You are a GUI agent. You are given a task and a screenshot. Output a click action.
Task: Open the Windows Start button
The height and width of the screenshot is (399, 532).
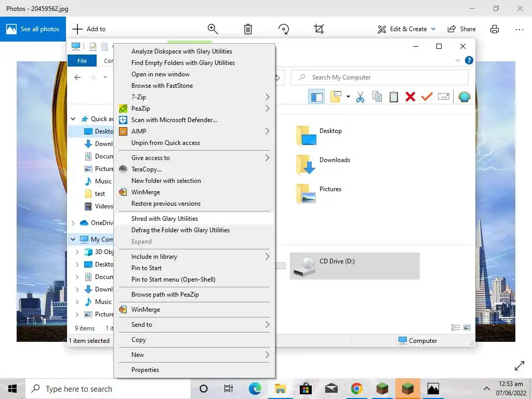click(12, 389)
